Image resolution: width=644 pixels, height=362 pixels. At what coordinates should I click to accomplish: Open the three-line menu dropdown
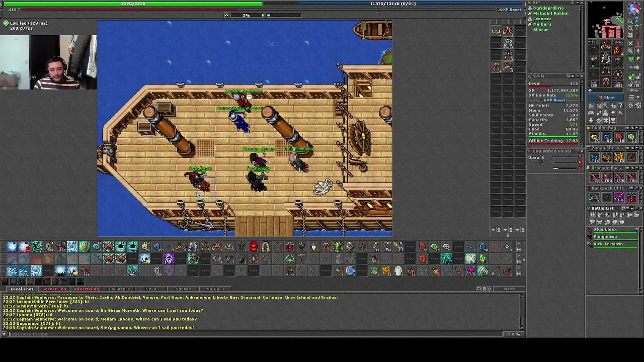pos(634,97)
